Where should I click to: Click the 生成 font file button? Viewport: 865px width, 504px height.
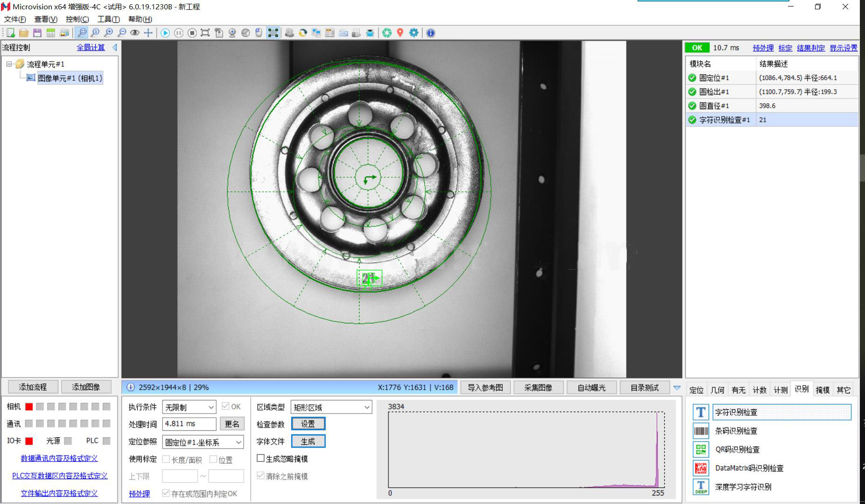tap(308, 441)
